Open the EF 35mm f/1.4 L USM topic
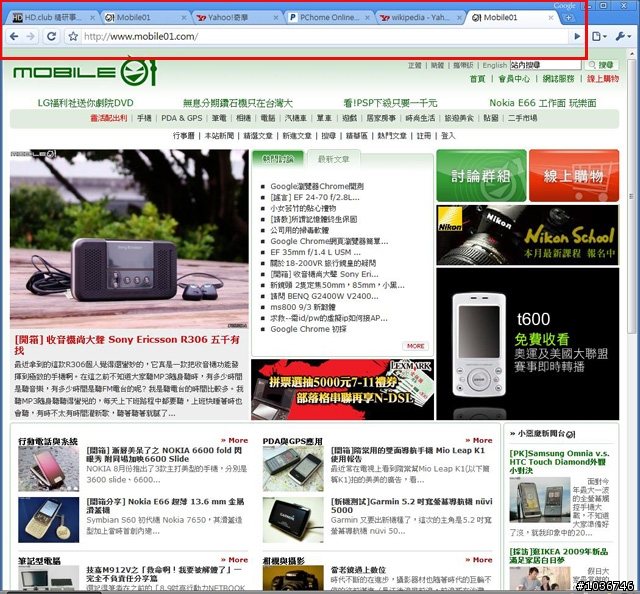640x594 pixels. click(x=316, y=252)
